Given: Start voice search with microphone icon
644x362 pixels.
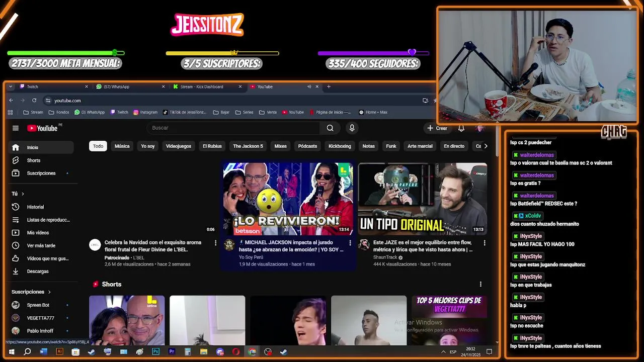Looking at the screenshot, I should 352,128.
